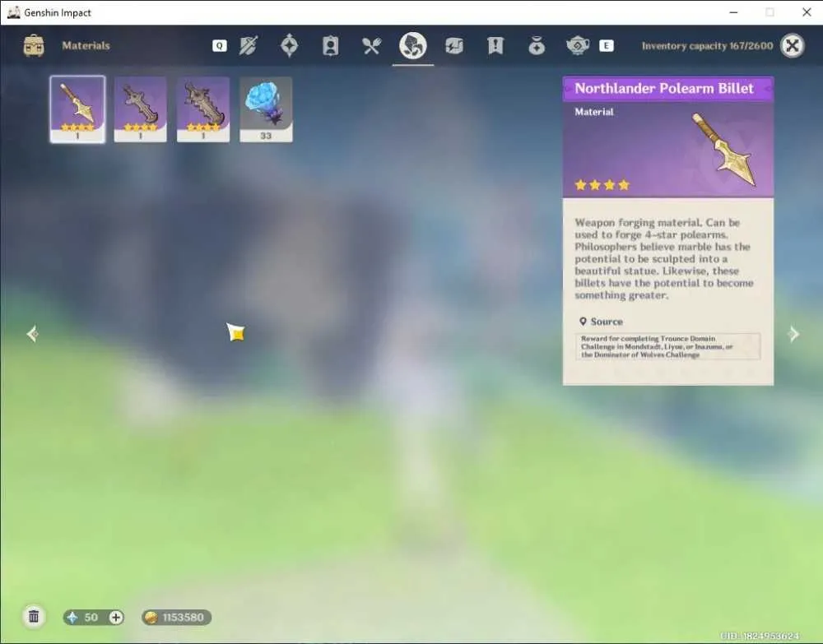
Task: Minimize the Genshin Impact window
Action: click(733, 12)
